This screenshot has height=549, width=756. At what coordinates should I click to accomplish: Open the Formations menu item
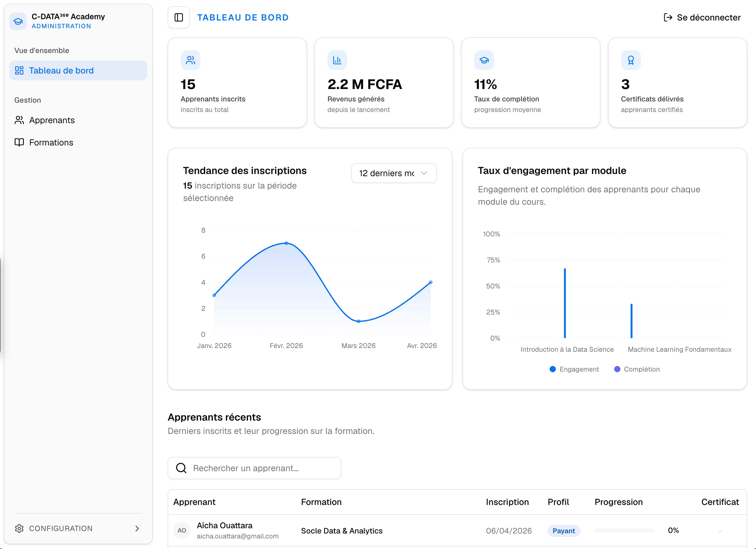pos(78,142)
